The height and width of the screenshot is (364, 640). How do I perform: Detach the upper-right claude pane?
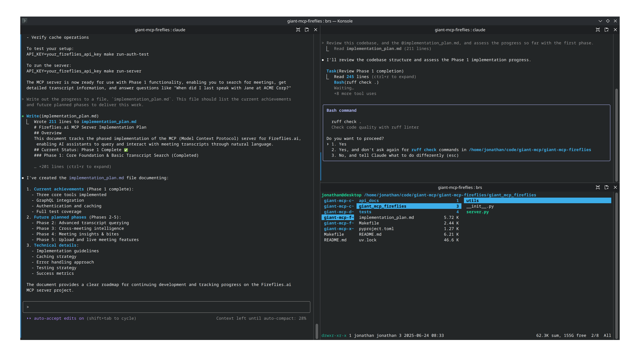[x=606, y=30]
